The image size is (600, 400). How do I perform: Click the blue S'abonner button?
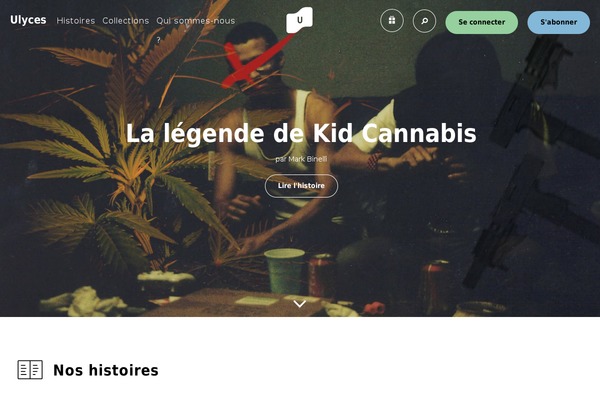point(559,22)
